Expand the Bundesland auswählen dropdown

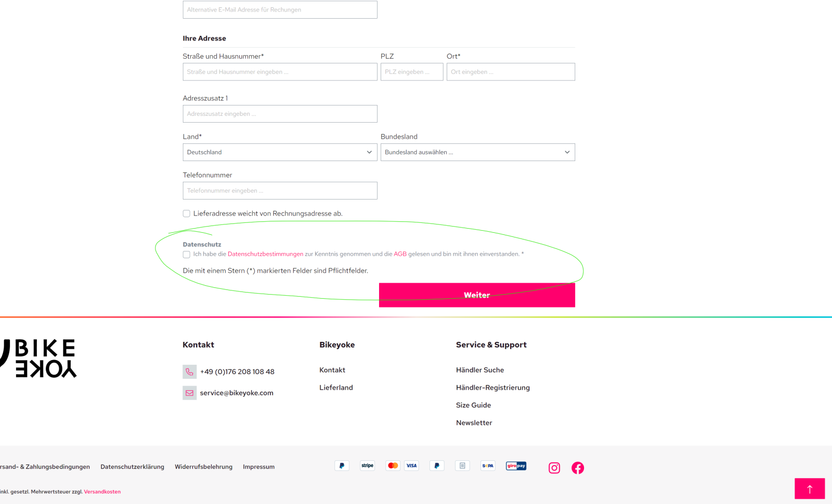(x=477, y=152)
